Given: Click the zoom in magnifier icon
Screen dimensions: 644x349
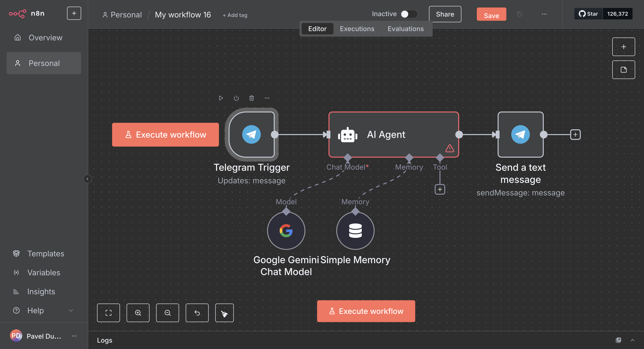Looking at the screenshot, I should click(x=138, y=313).
